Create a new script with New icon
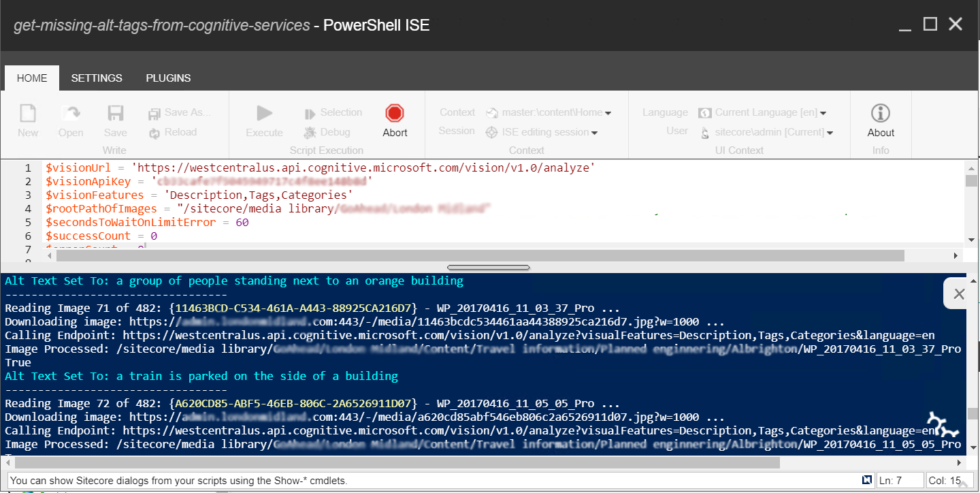This screenshot has width=980, height=493. point(28,121)
